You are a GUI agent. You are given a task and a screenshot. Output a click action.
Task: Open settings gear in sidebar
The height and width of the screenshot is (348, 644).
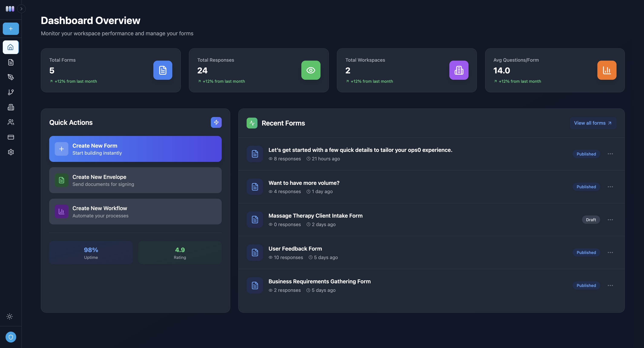(11, 152)
